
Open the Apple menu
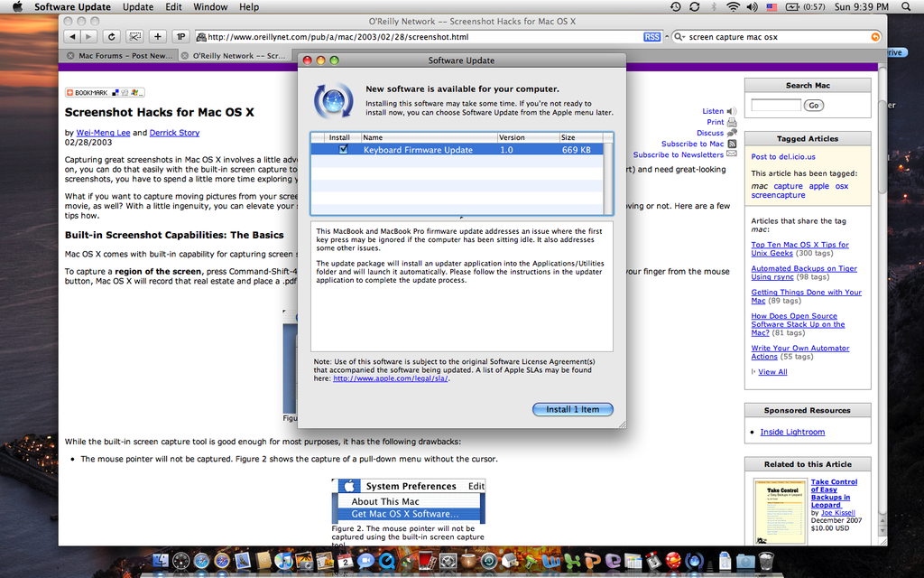pyautogui.click(x=18, y=6)
